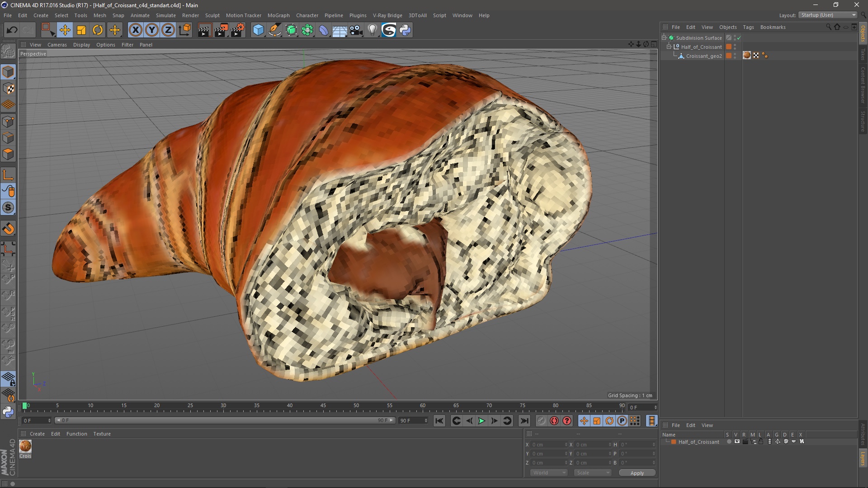This screenshot has width=868, height=488.
Task: Open the MoGraph menu
Action: (278, 15)
